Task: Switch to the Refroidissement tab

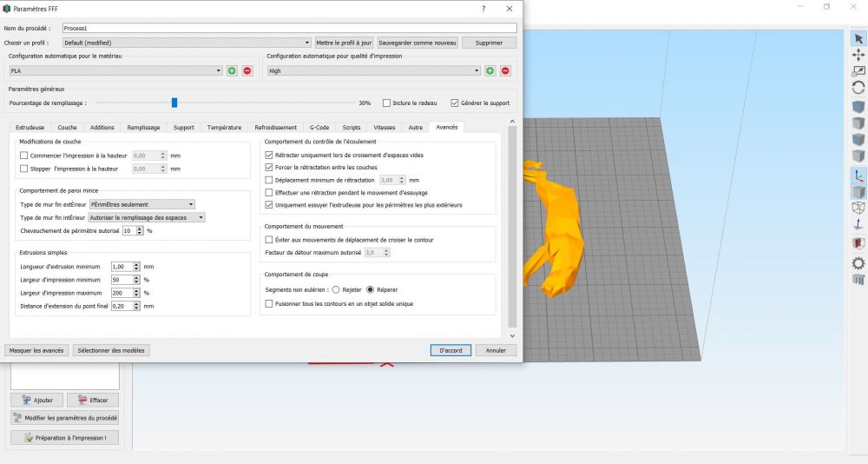Action: 276,128
